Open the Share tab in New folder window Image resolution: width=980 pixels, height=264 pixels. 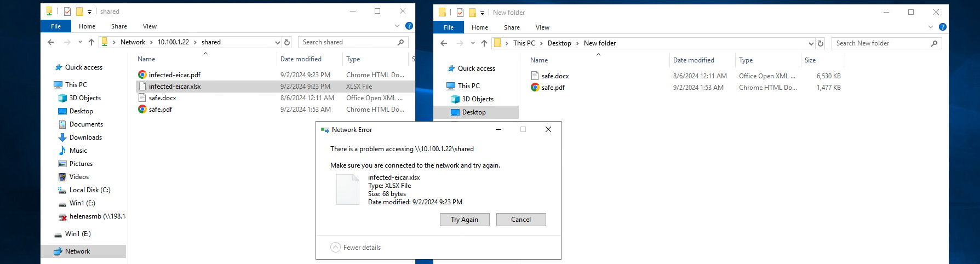(512, 27)
